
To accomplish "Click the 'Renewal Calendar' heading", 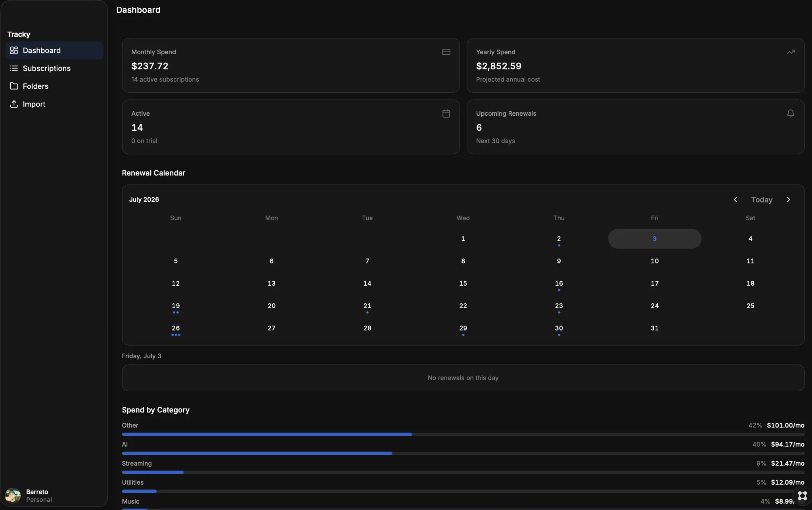I will tap(153, 173).
